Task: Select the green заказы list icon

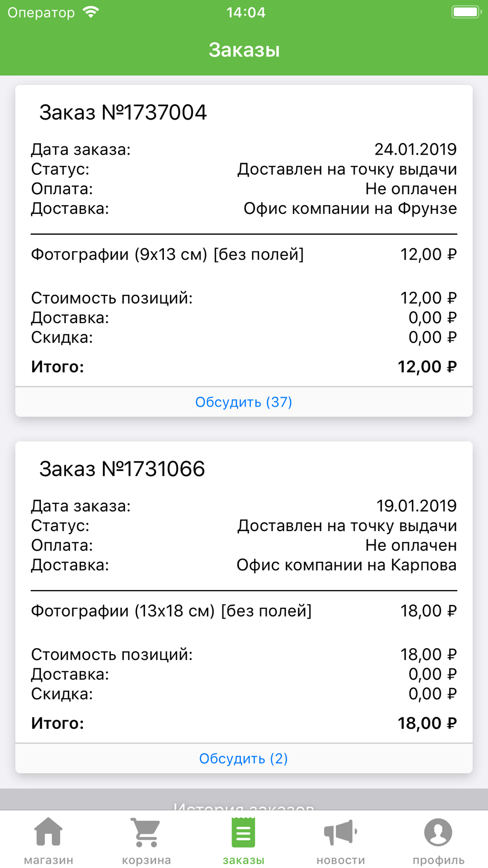Action: 243,832
